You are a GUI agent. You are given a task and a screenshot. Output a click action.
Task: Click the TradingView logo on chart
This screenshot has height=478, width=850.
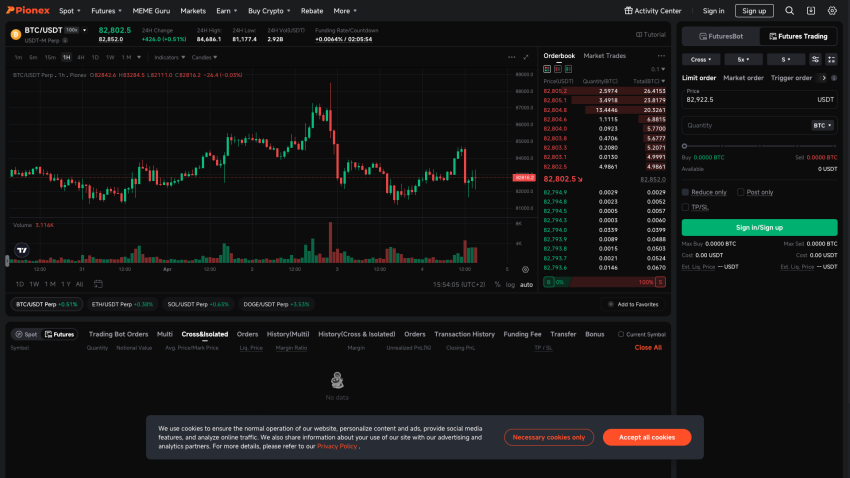tap(22, 250)
